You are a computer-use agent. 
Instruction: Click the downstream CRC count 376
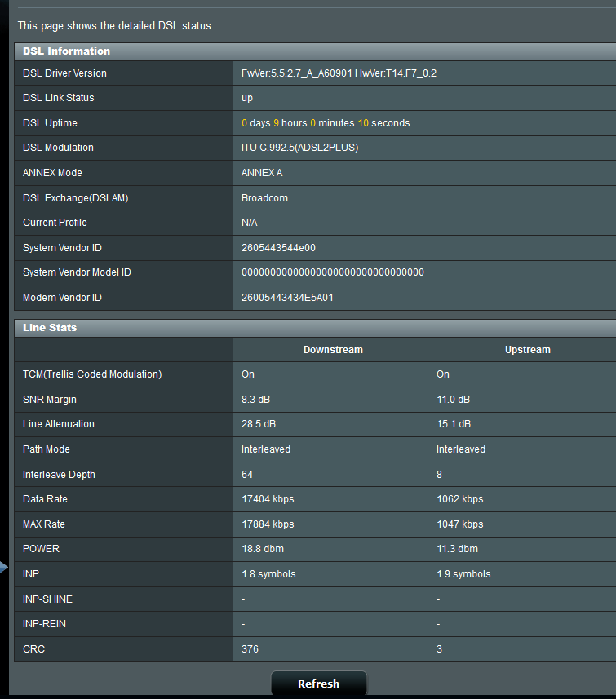(x=250, y=649)
